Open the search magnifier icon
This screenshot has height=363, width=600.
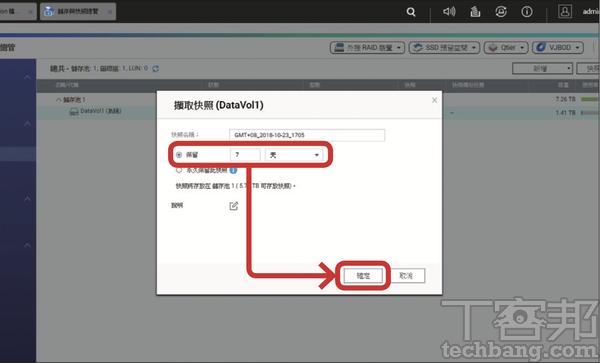[x=411, y=12]
